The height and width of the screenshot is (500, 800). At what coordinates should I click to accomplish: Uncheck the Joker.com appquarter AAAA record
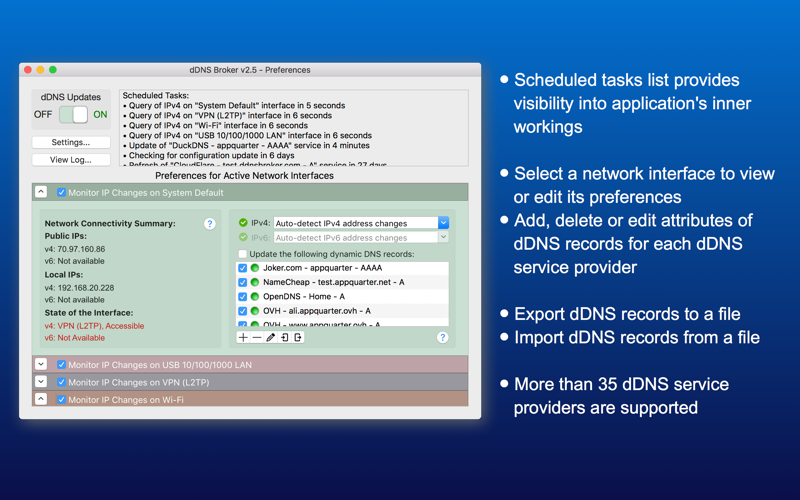pos(242,268)
